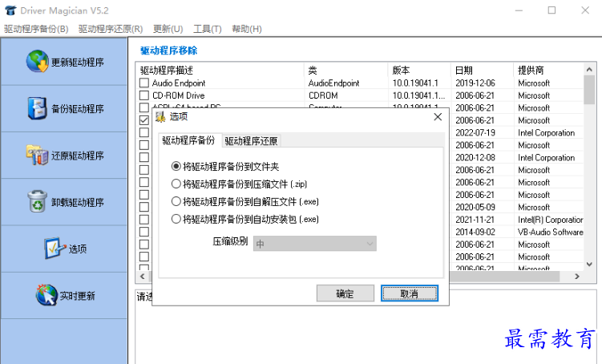Screen dimensions: 602x364
Task: Click the uninstall drivers recycle bin icon
Action: [37, 201]
